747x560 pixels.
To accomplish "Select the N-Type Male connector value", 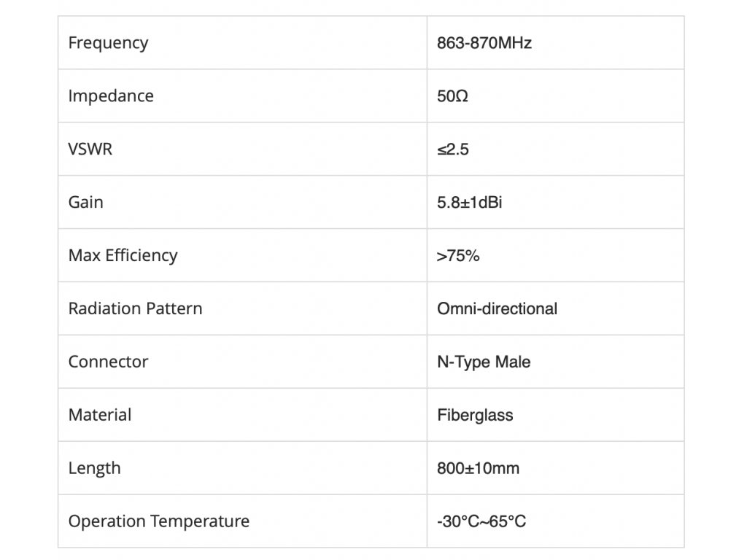I will pyautogui.click(x=484, y=362).
